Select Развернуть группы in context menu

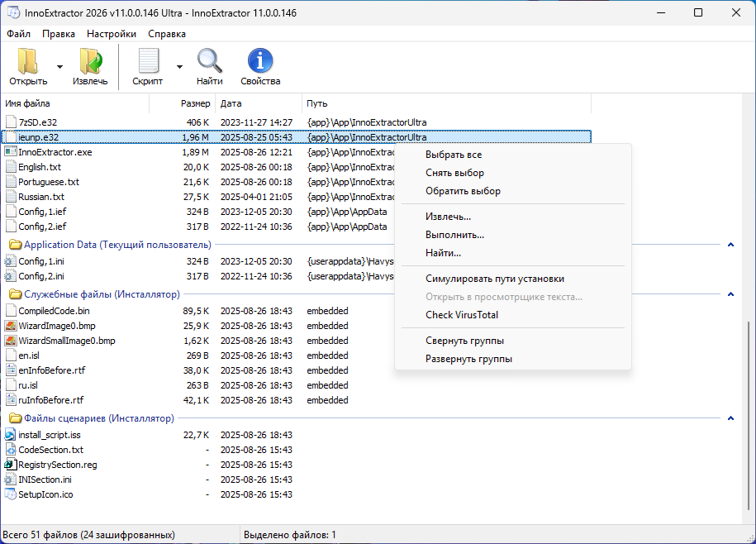[x=513, y=359]
